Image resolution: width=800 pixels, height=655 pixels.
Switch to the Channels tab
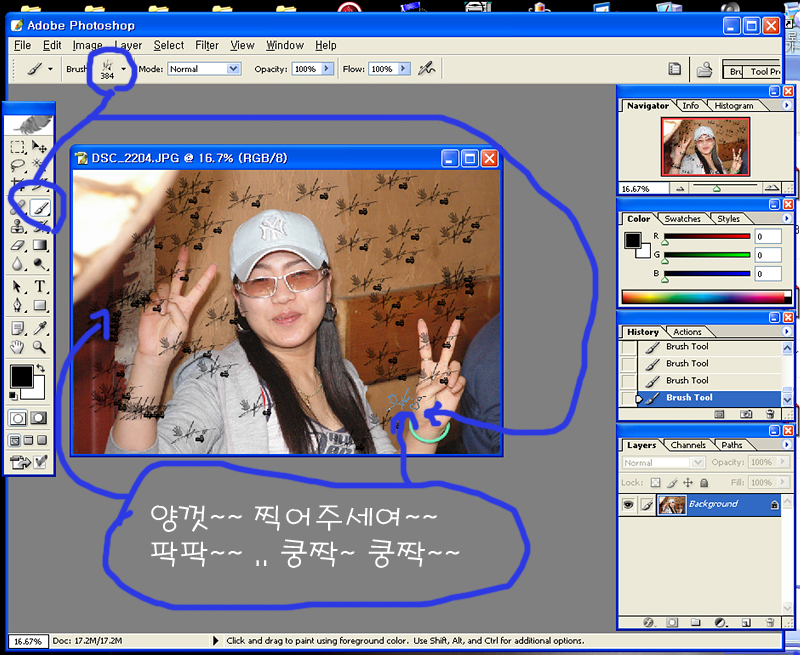pyautogui.click(x=688, y=445)
